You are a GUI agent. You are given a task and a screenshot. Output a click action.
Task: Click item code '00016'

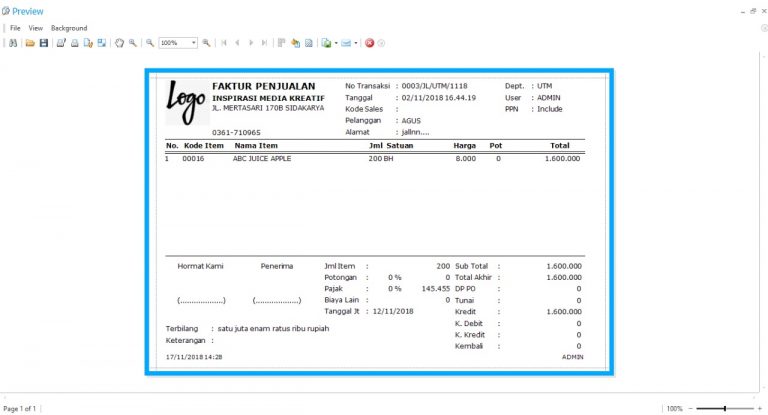point(193,159)
